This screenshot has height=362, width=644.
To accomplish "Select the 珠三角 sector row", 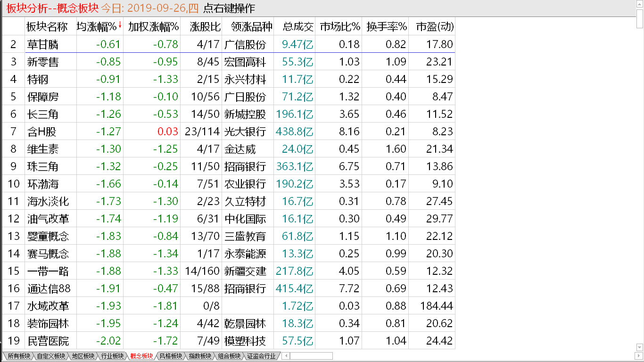I will tap(229, 166).
